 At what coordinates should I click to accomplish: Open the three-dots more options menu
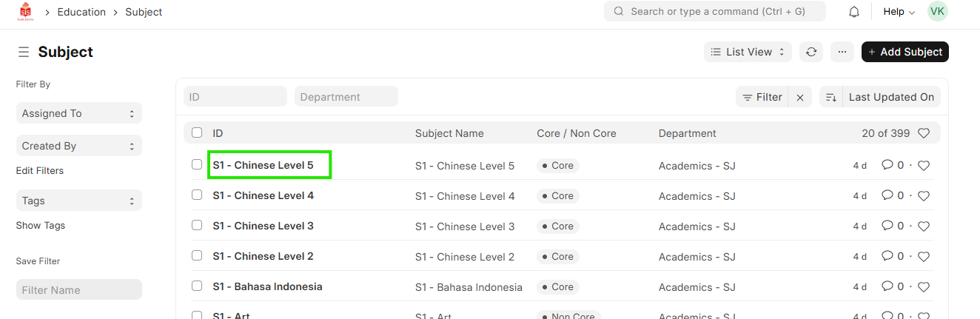pos(842,52)
